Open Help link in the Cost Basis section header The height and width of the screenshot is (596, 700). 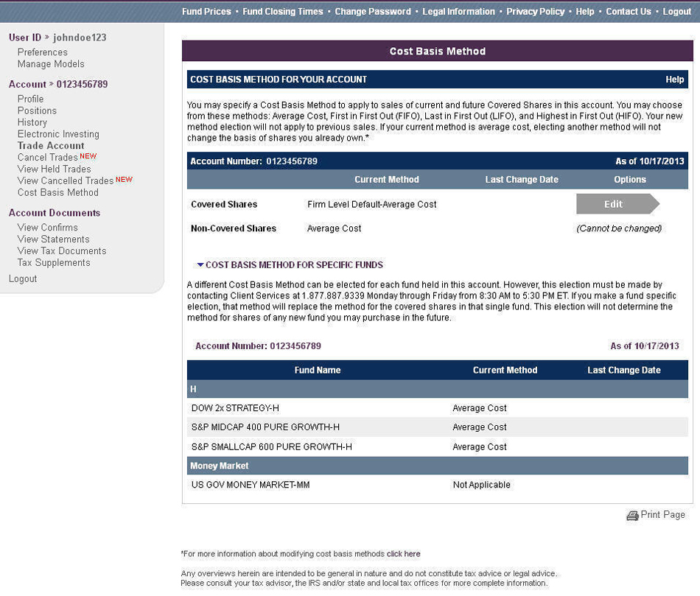[x=674, y=80]
